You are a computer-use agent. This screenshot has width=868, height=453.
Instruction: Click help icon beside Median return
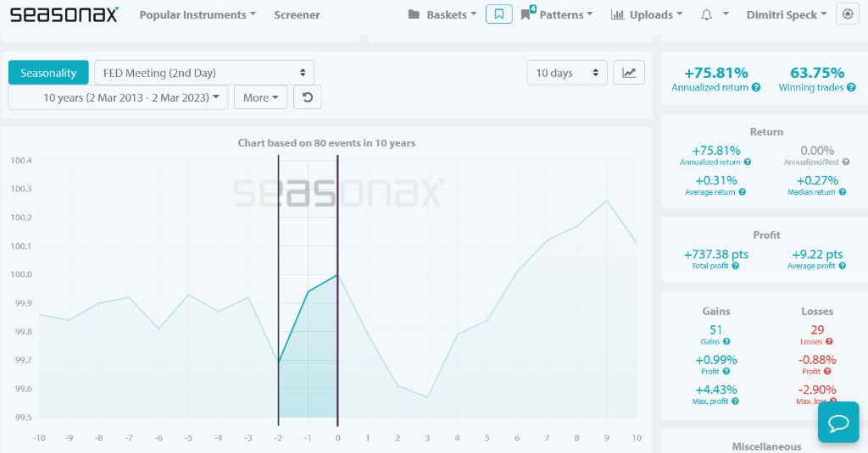[842, 192]
